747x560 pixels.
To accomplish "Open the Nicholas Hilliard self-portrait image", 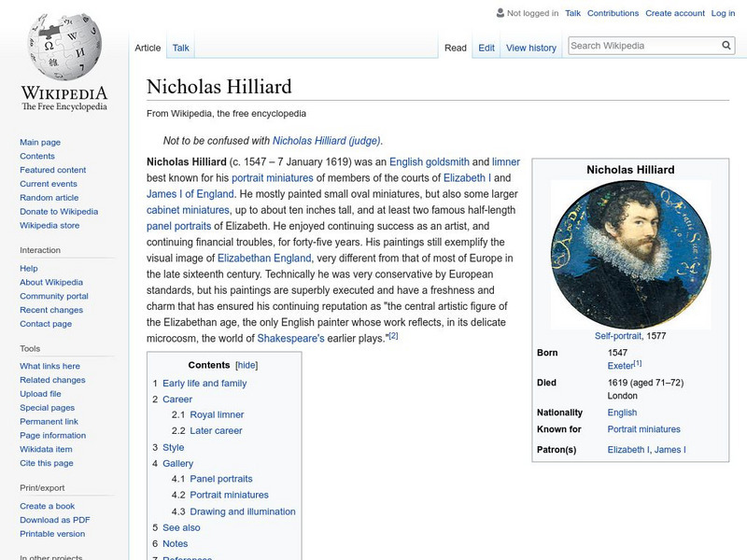I will coord(630,255).
